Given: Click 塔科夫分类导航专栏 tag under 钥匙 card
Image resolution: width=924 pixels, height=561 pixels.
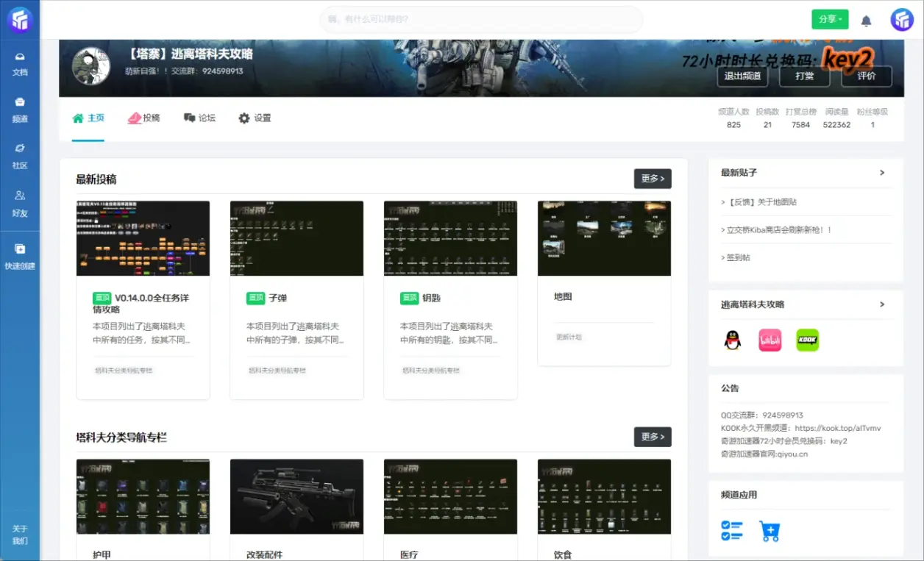Looking at the screenshot, I should 431,371.
